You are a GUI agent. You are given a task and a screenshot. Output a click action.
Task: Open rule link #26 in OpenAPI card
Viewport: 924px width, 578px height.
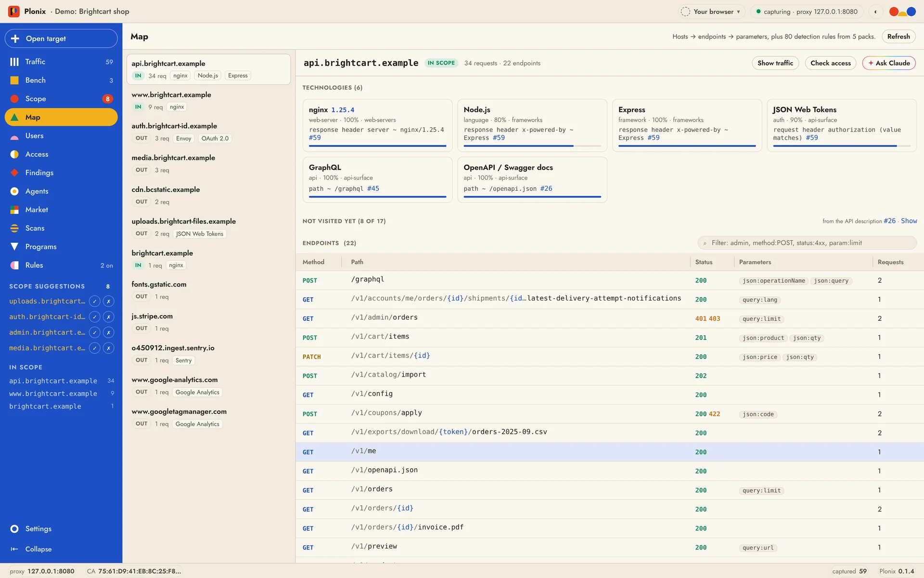click(x=546, y=188)
